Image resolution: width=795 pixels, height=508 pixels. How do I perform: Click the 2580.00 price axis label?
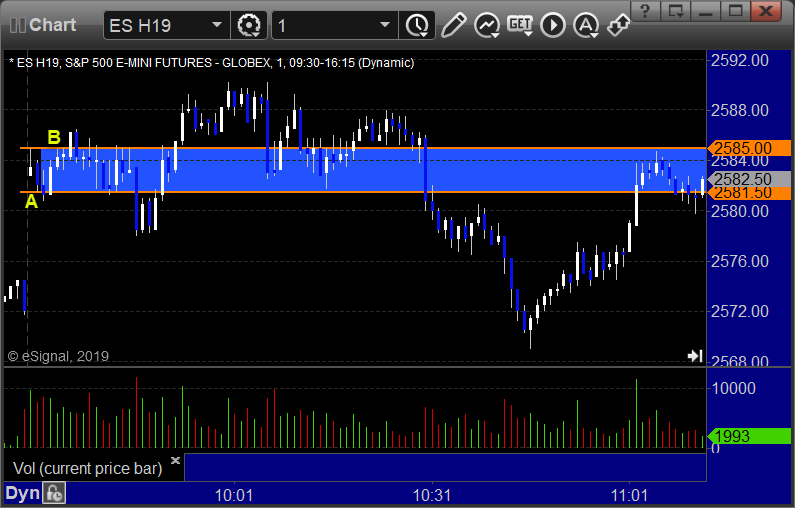[x=740, y=211]
